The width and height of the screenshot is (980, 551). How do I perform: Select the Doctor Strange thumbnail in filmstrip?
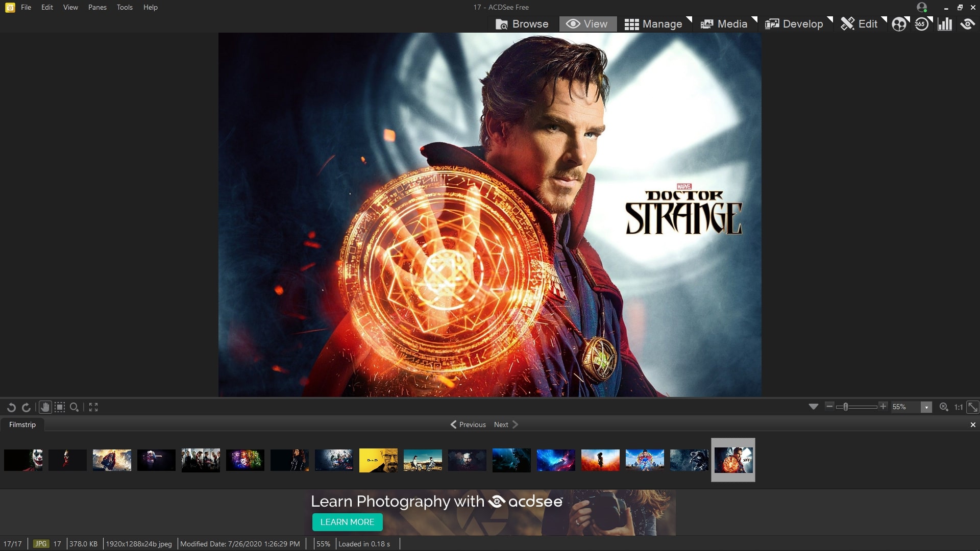733,460
